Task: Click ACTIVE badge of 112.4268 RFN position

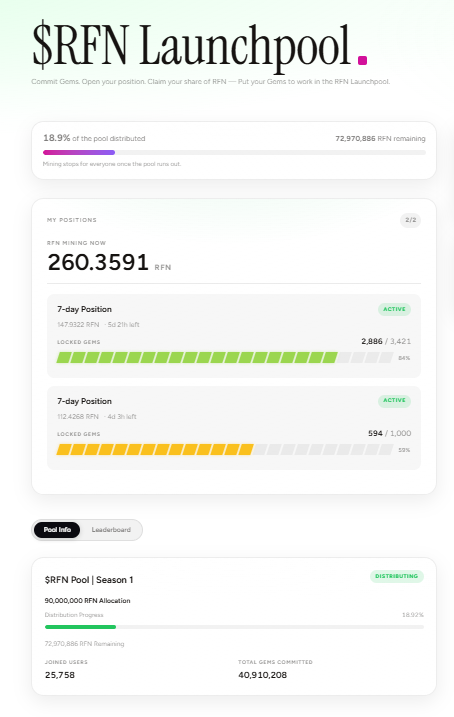Action: click(x=394, y=401)
